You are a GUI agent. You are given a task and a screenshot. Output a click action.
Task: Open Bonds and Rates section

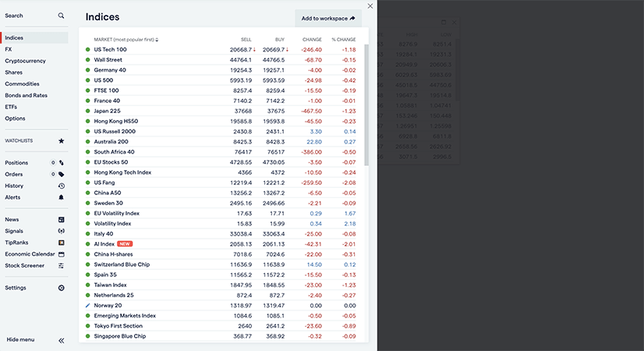pyautogui.click(x=26, y=95)
